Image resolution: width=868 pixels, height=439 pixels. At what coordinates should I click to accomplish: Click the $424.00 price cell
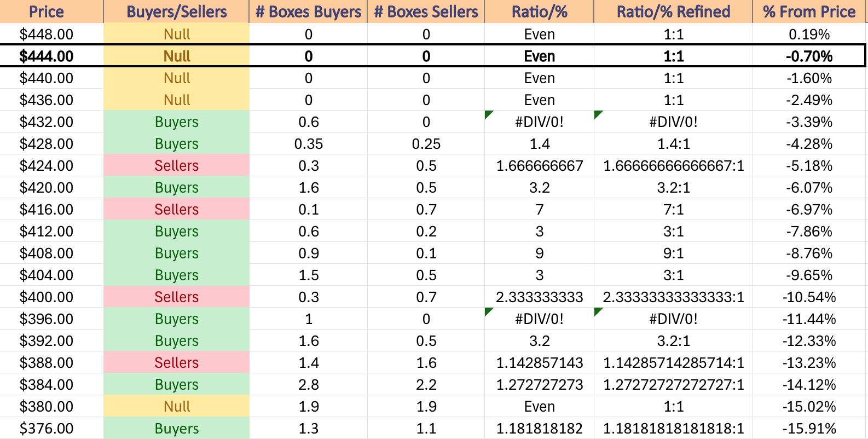51,165
